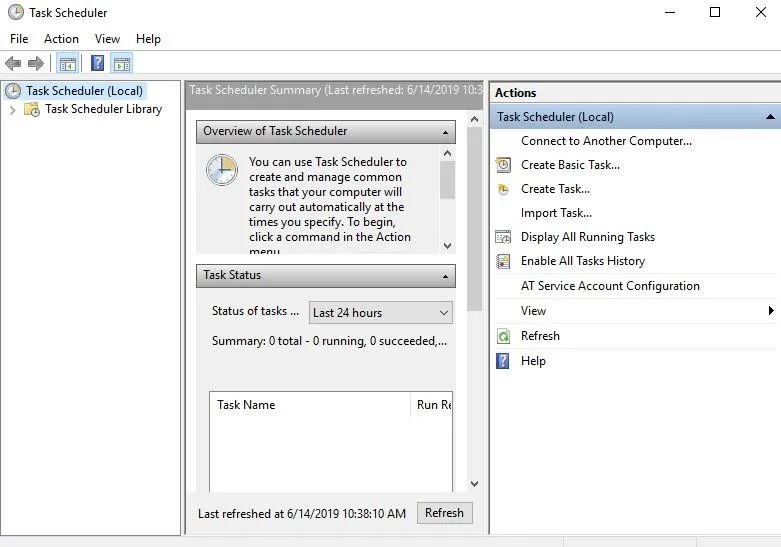781x547 pixels.
Task: Click the blue Help toolbar icon
Action: (x=97, y=64)
